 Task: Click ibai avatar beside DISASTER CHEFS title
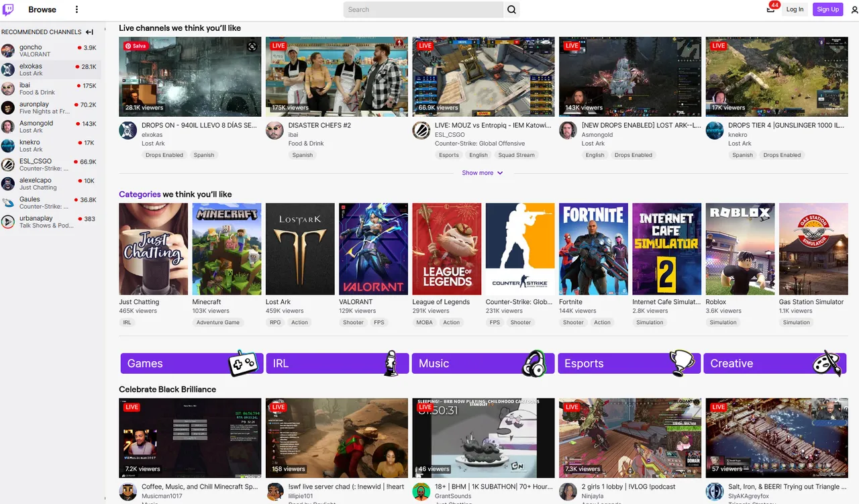click(274, 130)
